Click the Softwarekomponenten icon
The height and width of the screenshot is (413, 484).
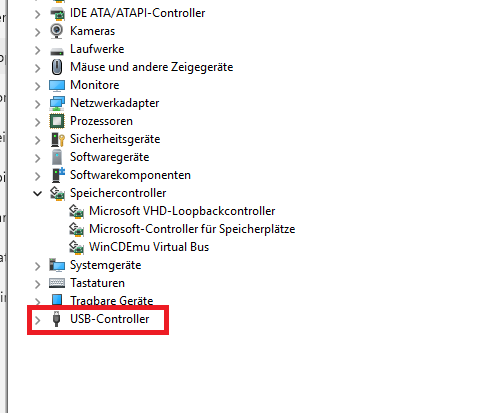(x=58, y=175)
